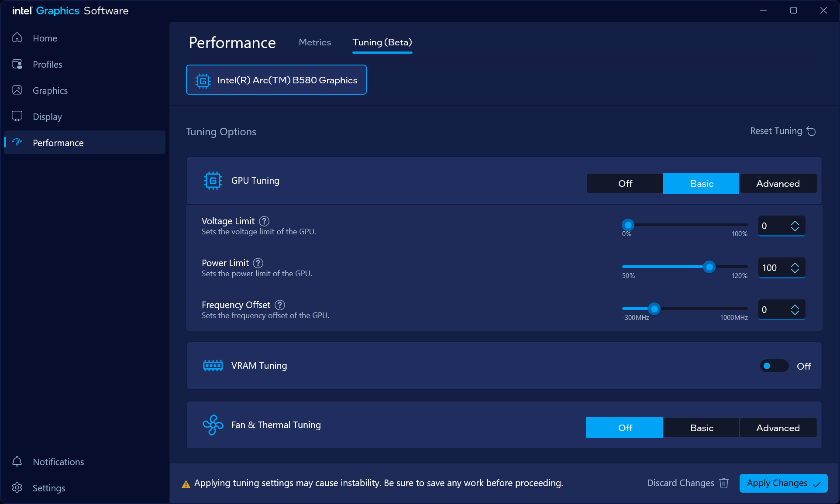Click the Voltage Limit value field

pyautogui.click(x=781, y=226)
